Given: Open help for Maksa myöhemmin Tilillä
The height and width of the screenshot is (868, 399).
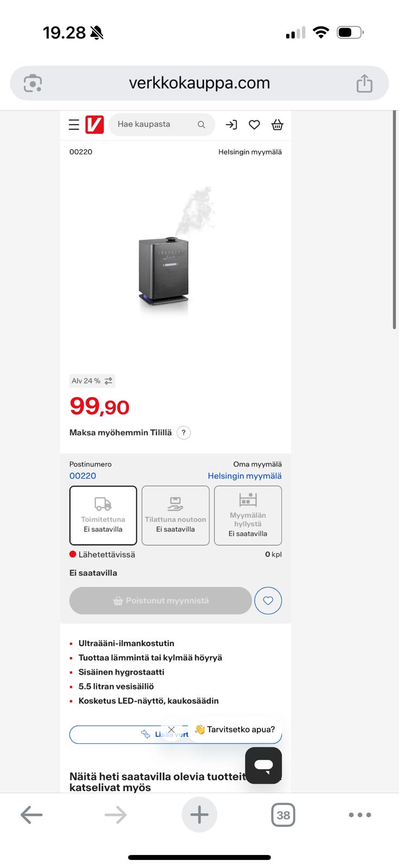Looking at the screenshot, I should coord(184,432).
